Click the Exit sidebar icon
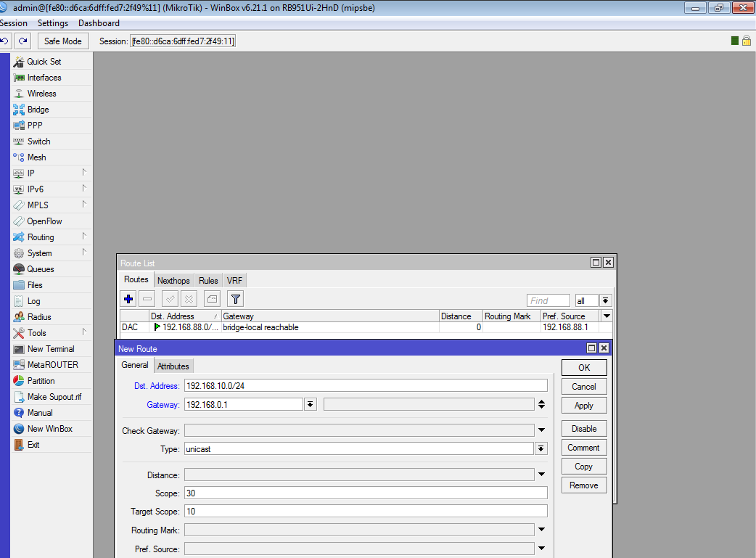 (x=19, y=445)
